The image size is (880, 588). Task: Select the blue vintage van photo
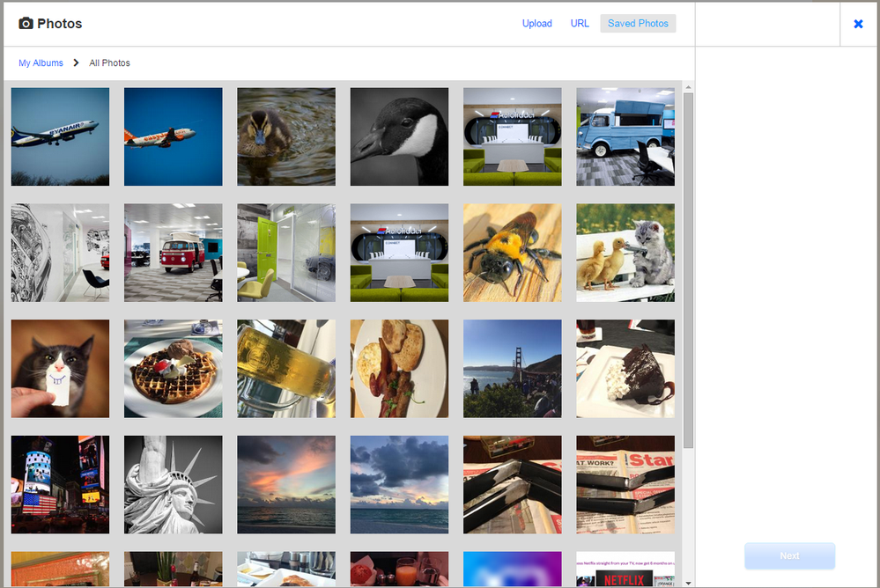pyautogui.click(x=625, y=136)
